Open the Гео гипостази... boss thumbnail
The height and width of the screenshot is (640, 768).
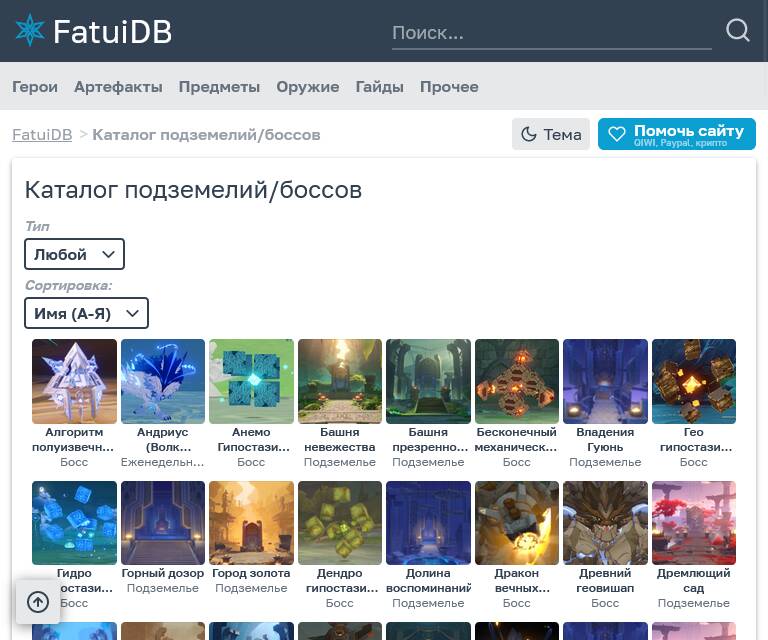point(694,381)
